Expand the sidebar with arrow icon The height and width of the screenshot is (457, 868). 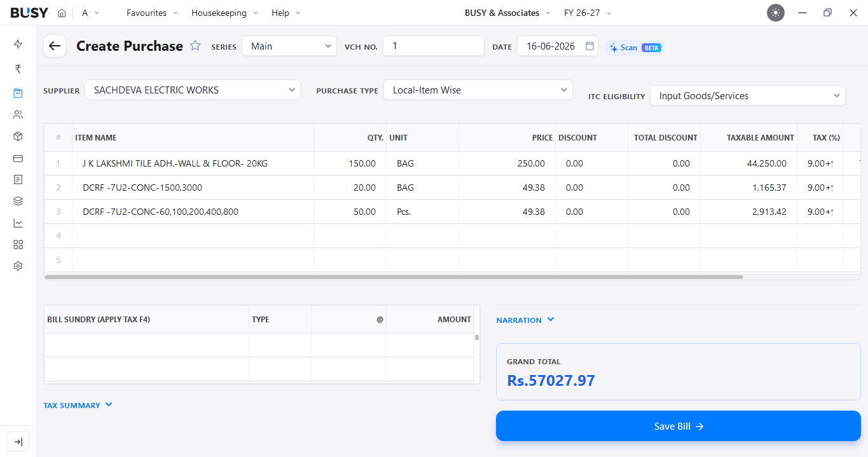click(x=18, y=442)
